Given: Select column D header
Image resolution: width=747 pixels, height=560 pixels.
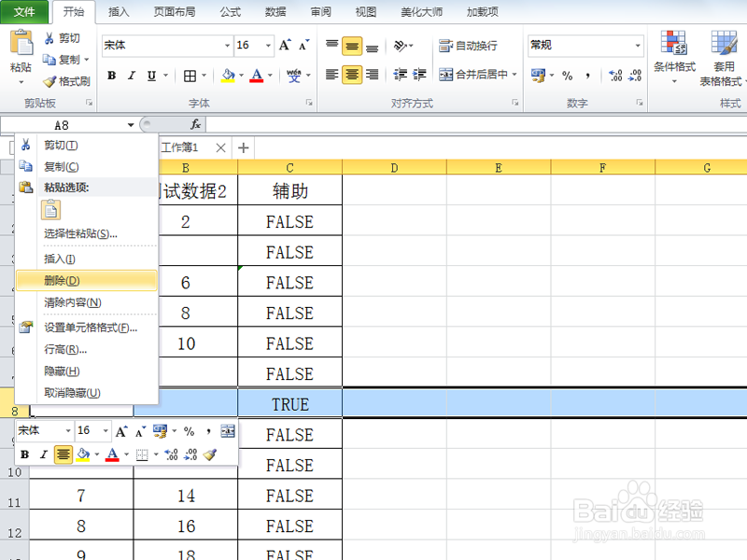Looking at the screenshot, I should click(x=394, y=168).
